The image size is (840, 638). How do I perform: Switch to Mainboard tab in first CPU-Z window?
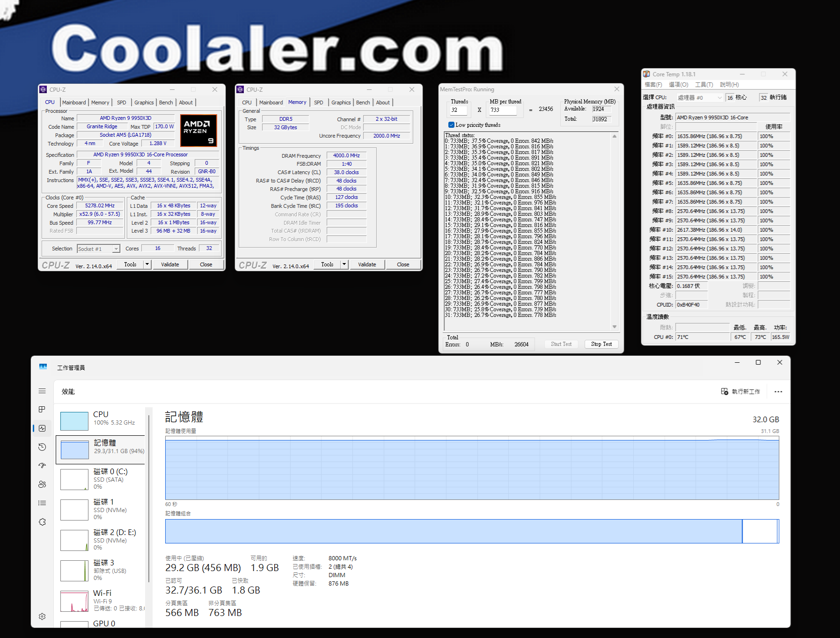pos(74,103)
